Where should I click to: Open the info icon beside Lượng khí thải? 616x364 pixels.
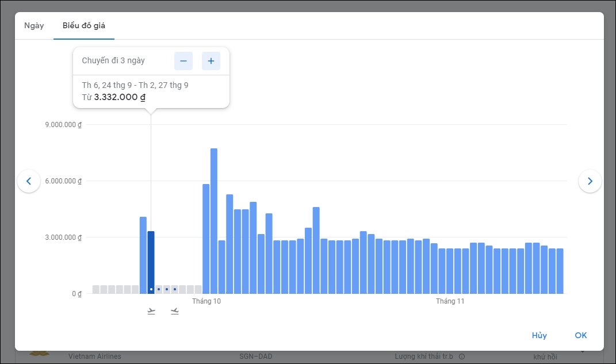point(461,357)
